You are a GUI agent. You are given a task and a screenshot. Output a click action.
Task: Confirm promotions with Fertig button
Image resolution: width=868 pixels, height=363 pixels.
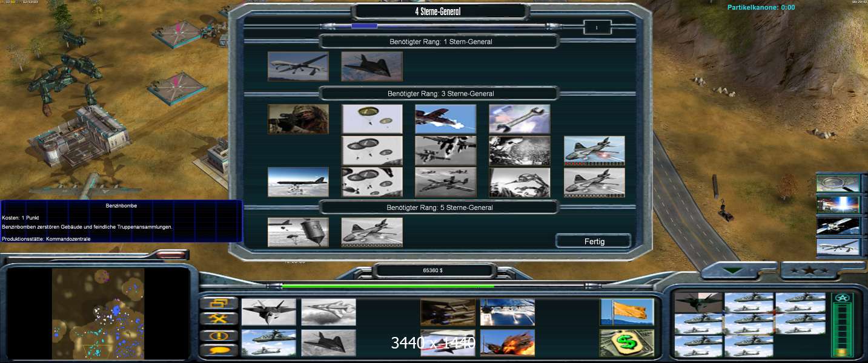(x=594, y=241)
